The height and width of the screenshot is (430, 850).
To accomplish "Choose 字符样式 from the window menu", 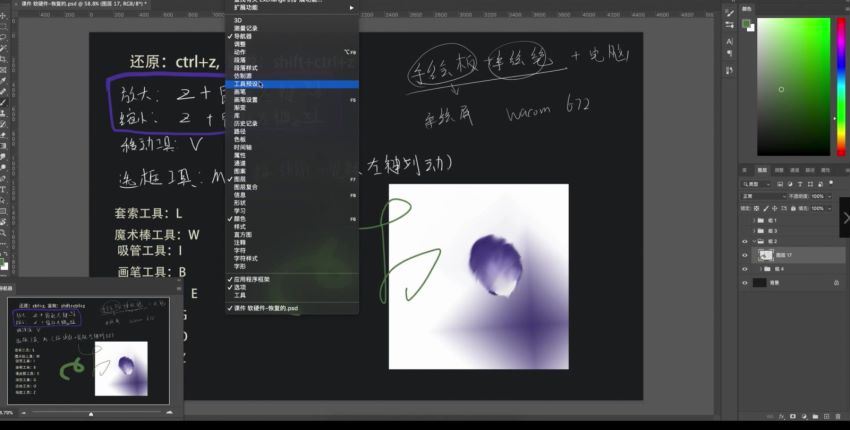I will (x=292, y=258).
